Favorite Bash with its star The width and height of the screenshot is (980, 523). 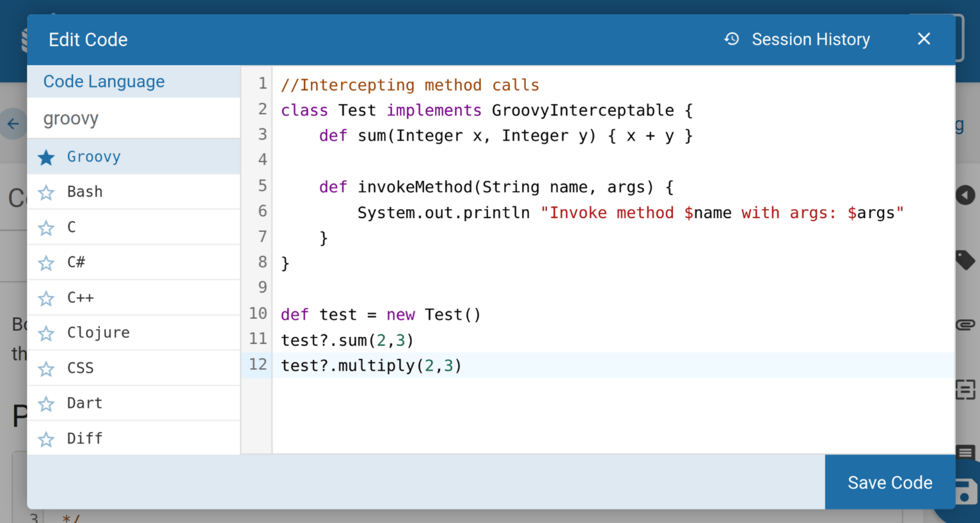46,193
